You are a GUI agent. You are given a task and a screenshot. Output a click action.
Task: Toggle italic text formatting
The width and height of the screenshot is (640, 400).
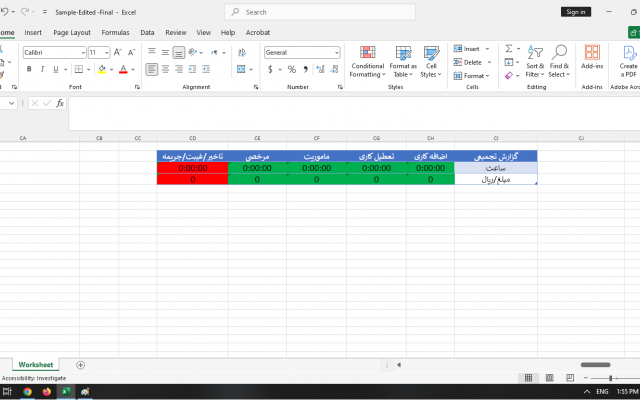[x=42, y=69]
